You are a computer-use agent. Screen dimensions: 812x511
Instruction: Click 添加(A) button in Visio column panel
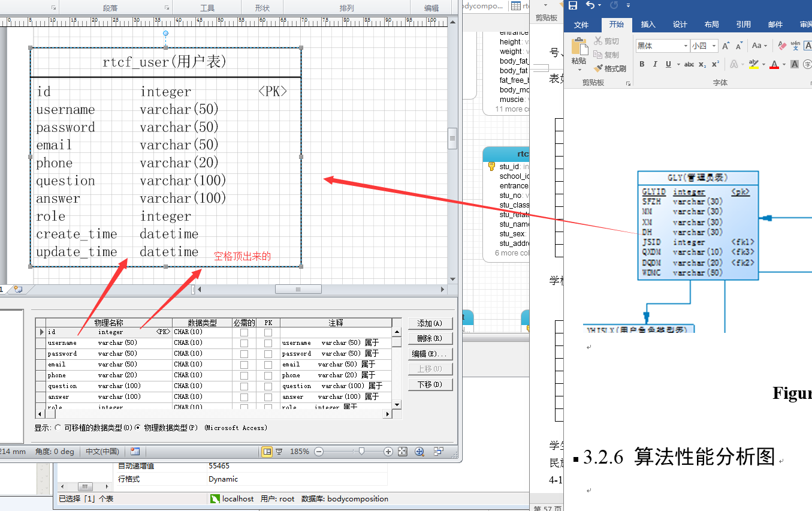pyautogui.click(x=430, y=324)
